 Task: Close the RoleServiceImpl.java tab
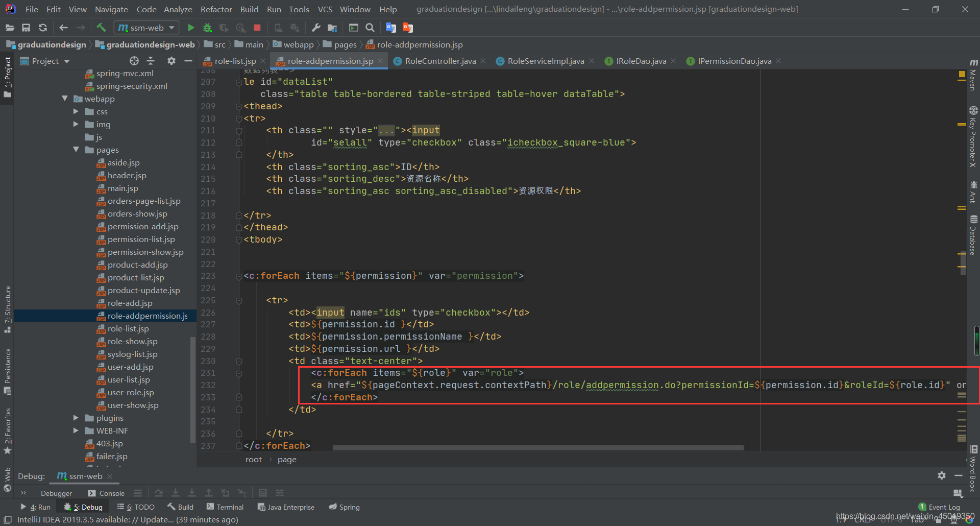592,61
